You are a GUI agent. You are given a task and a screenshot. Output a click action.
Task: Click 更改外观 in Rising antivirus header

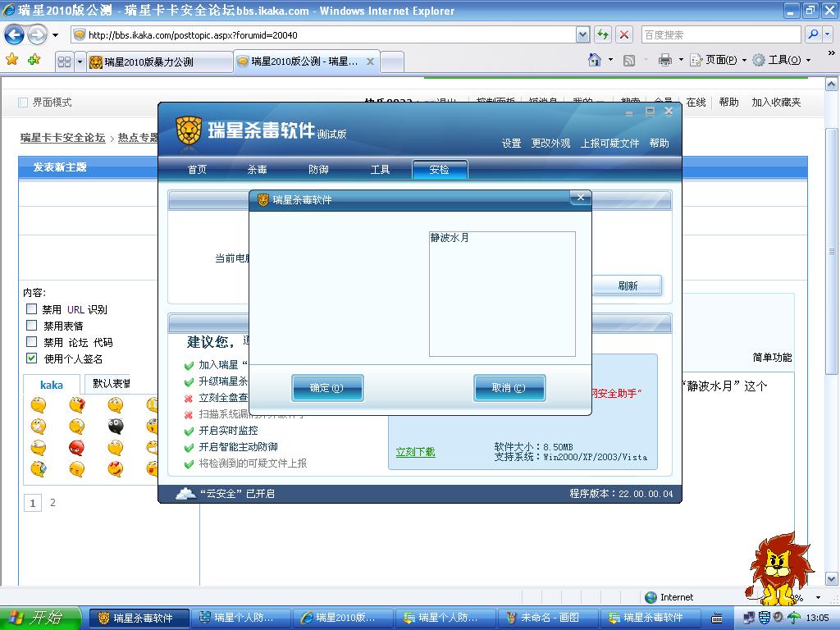[550, 143]
